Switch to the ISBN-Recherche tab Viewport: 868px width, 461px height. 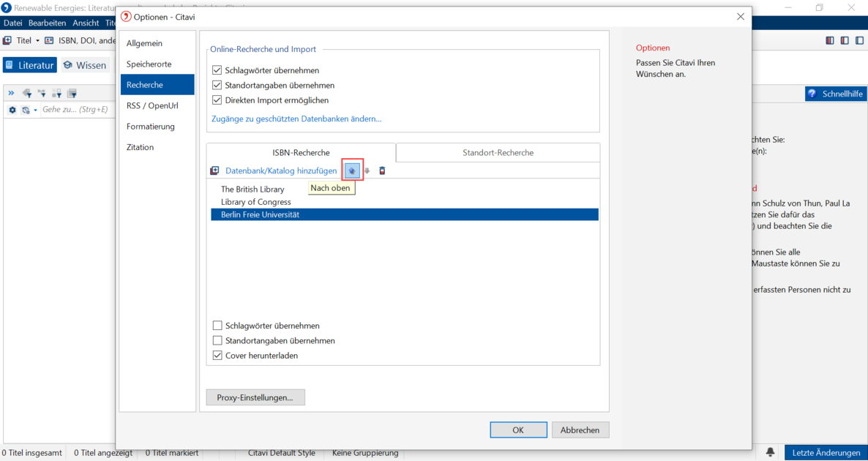301,152
